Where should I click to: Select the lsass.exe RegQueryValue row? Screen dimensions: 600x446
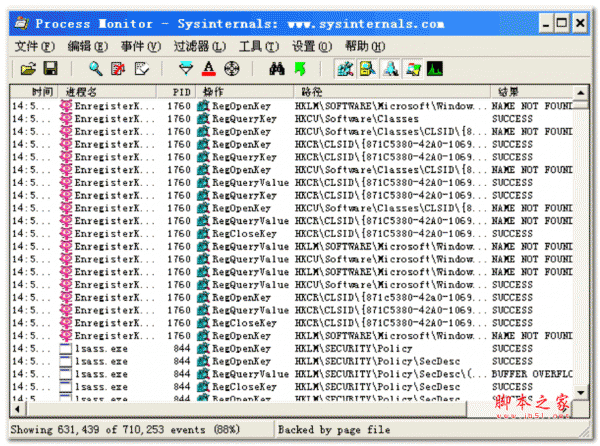click(292, 374)
